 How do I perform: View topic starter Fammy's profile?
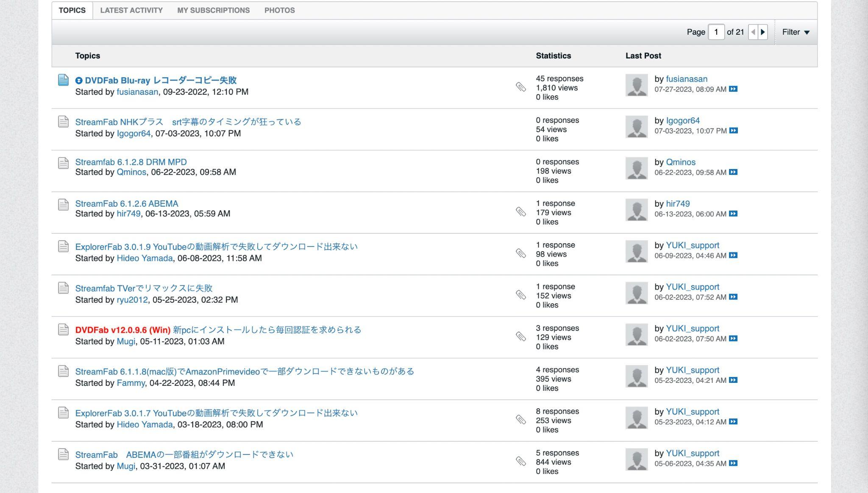[131, 382]
